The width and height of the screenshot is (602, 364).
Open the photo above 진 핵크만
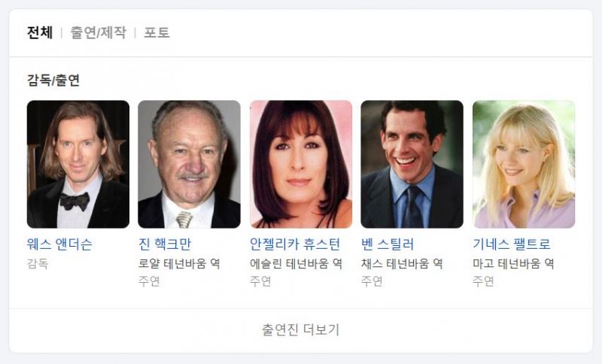pyautogui.click(x=190, y=164)
